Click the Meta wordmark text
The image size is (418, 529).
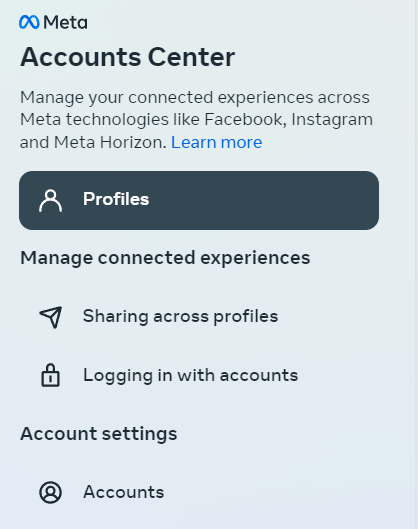click(x=65, y=23)
